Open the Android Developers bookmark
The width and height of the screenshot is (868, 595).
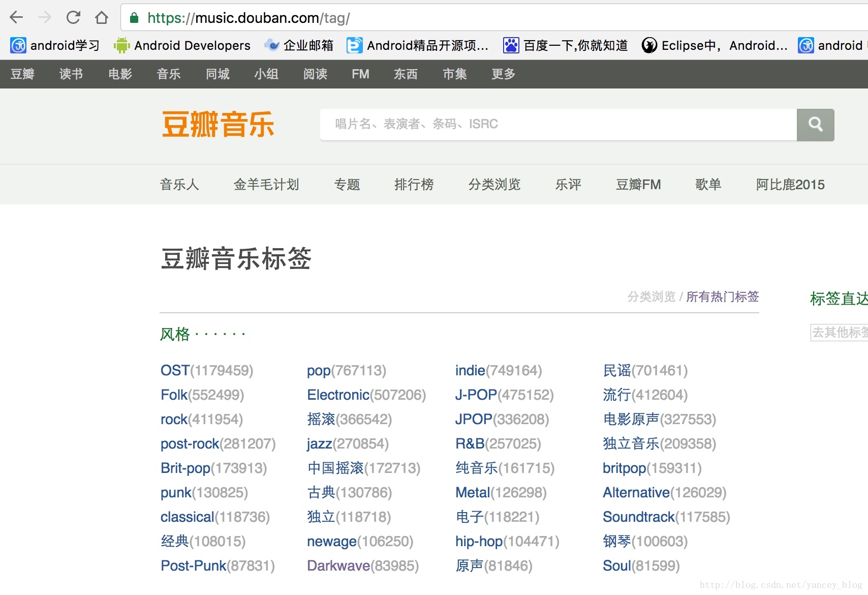point(182,46)
